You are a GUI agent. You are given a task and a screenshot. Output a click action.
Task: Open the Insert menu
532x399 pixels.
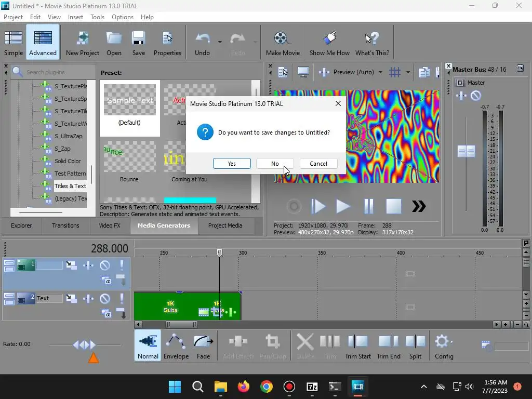pyautogui.click(x=75, y=17)
